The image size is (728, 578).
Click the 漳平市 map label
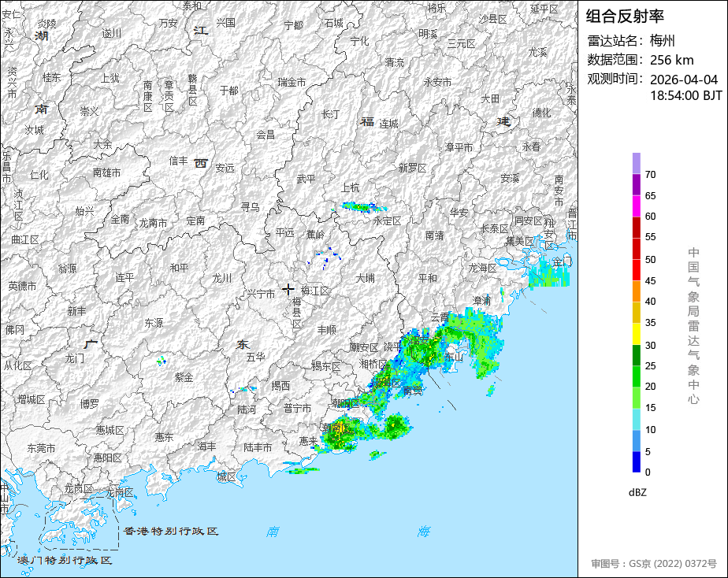point(459,147)
